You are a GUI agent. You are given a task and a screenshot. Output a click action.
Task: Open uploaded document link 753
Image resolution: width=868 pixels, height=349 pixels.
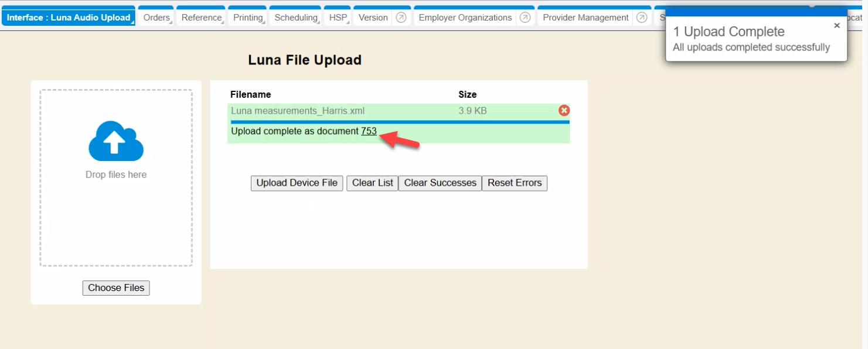[369, 131]
